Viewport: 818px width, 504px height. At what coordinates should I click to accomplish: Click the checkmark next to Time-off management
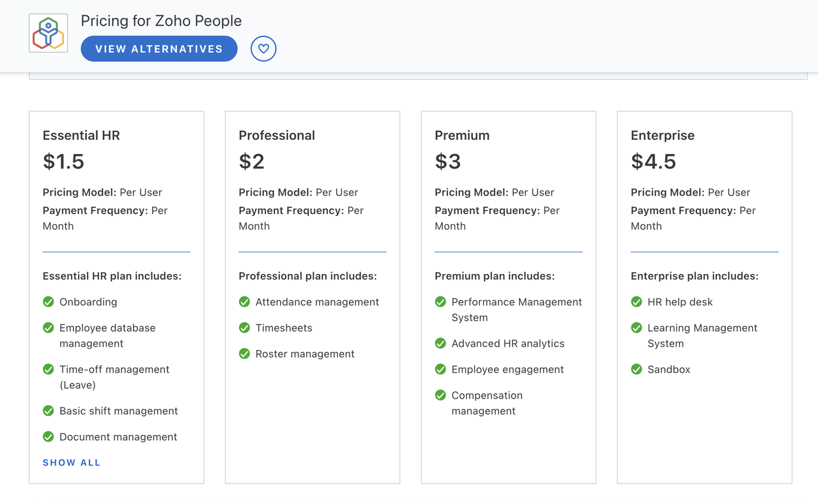coord(48,369)
